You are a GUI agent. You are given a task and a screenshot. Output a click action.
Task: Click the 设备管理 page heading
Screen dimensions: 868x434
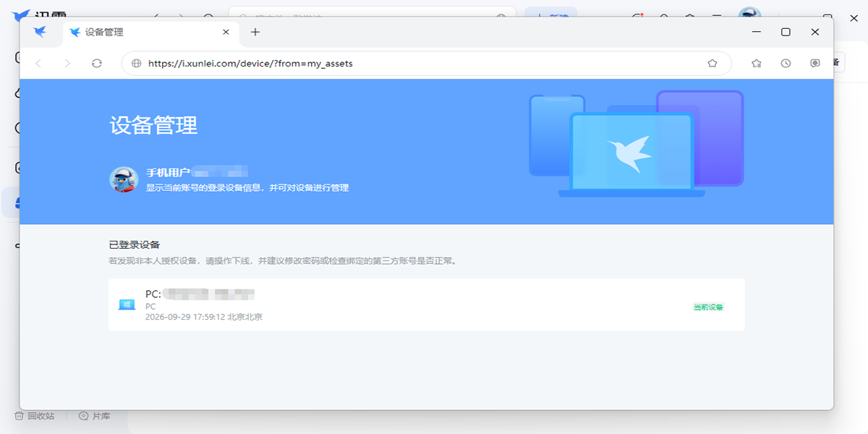[153, 124]
